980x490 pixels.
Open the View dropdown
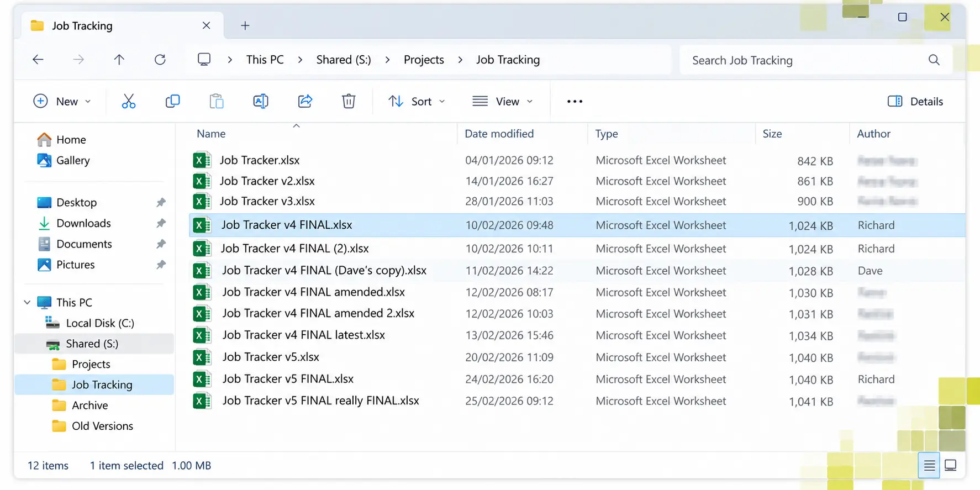point(503,102)
